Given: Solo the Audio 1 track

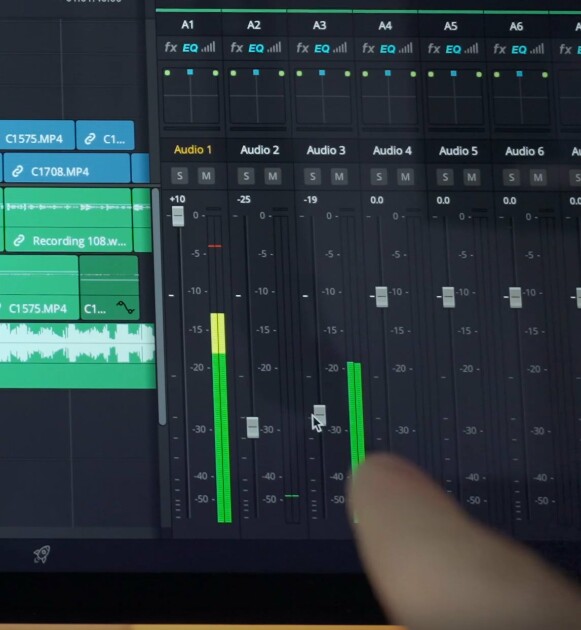Looking at the screenshot, I should click(x=180, y=176).
